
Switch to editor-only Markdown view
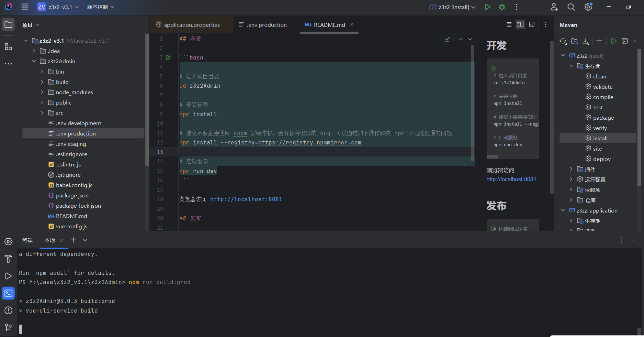coord(509,24)
